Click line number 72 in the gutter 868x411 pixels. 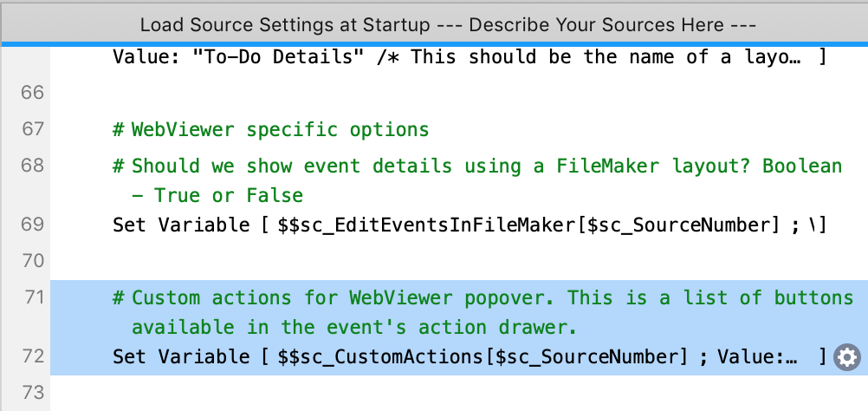pyautogui.click(x=32, y=356)
